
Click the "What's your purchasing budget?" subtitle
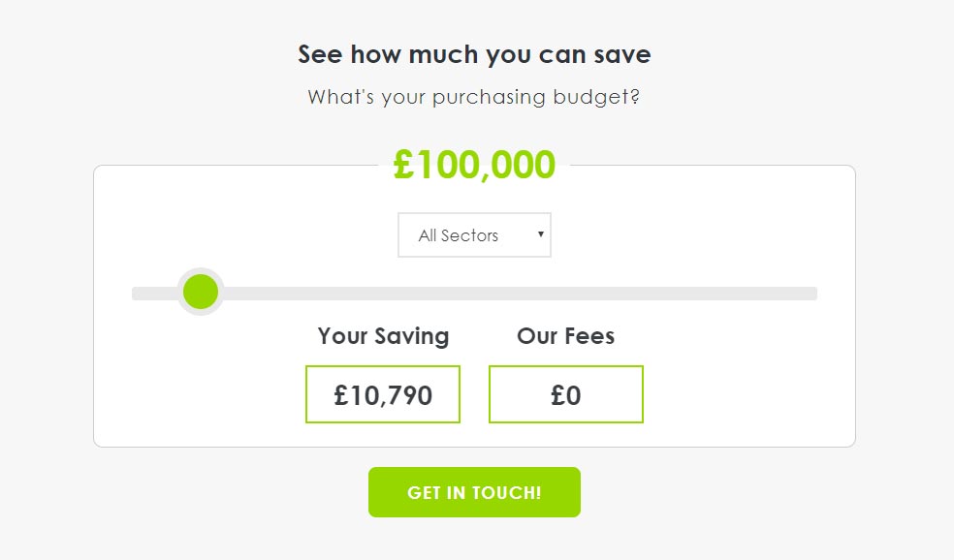point(474,98)
